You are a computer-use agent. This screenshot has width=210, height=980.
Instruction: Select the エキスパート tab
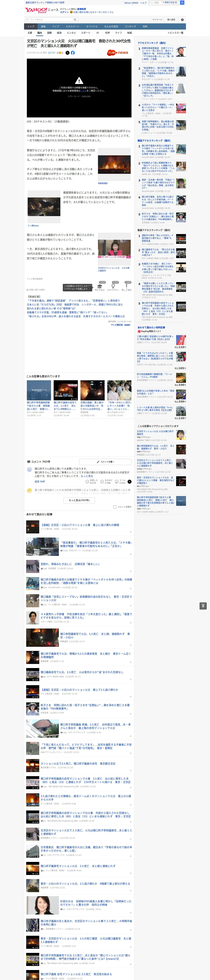(x=72, y=26)
